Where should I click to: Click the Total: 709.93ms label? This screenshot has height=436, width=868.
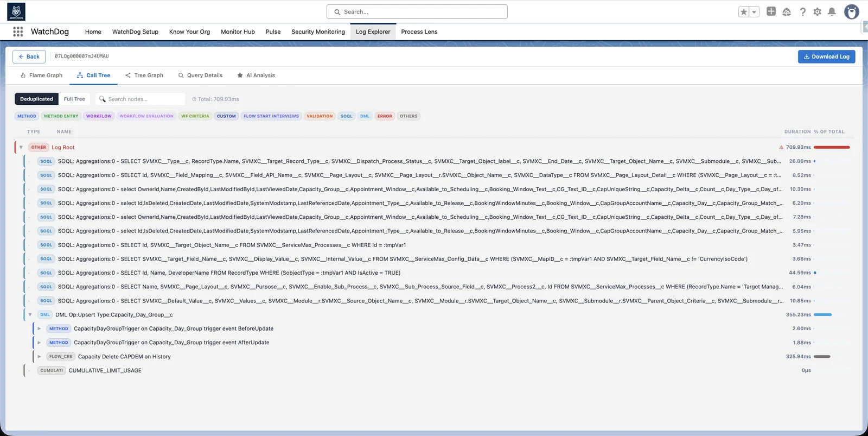click(215, 99)
